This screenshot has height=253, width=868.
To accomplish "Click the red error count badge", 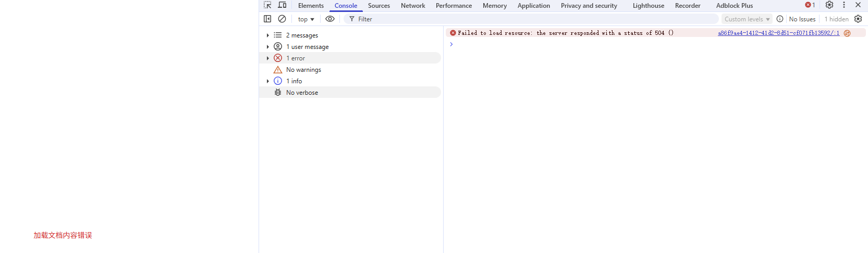I will click(x=810, y=5).
